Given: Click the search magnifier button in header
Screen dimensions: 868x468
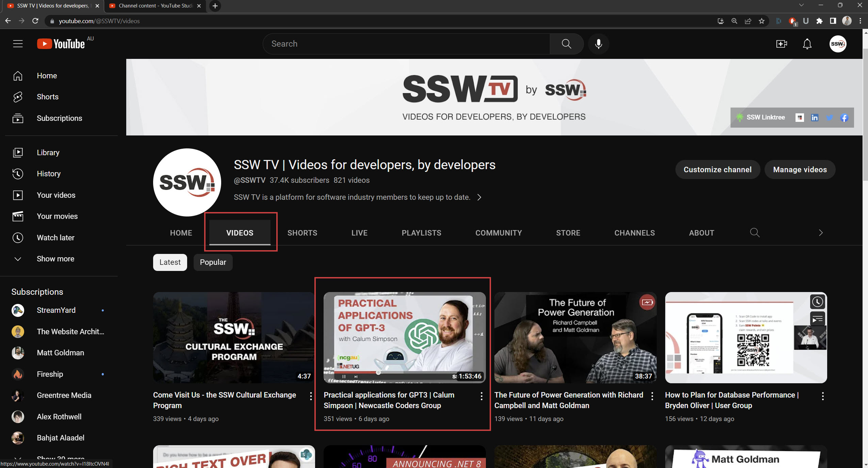Looking at the screenshot, I should [x=567, y=44].
